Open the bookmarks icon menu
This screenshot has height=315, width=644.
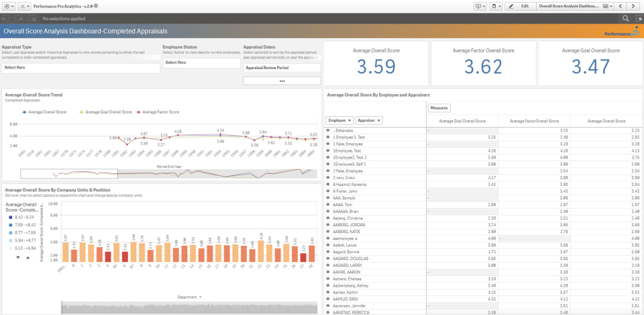(496, 5)
